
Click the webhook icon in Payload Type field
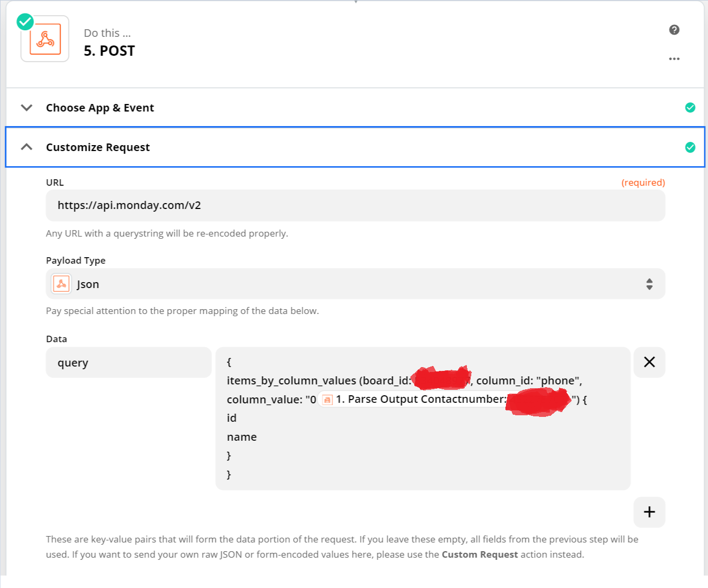pyautogui.click(x=61, y=284)
